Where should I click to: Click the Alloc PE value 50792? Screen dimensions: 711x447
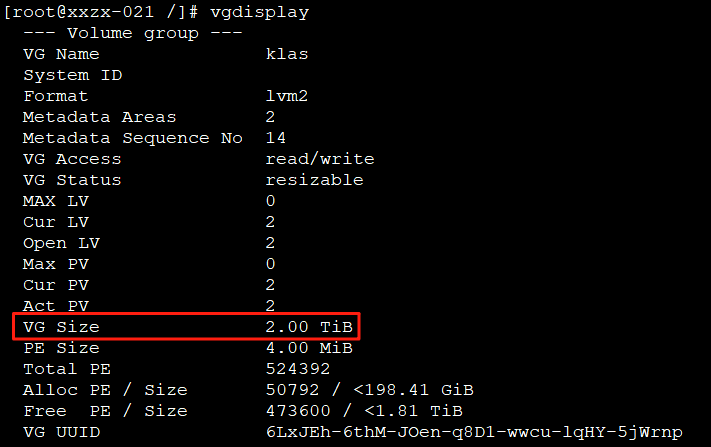pyautogui.click(x=292, y=390)
